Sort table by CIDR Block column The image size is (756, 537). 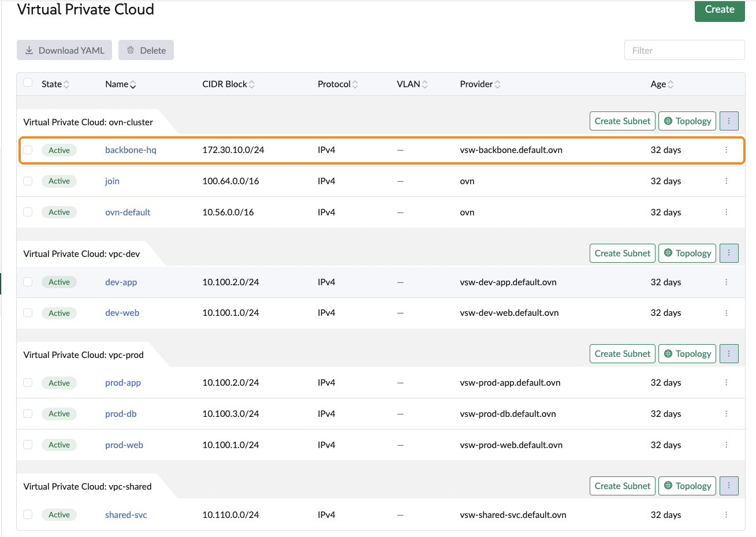228,84
